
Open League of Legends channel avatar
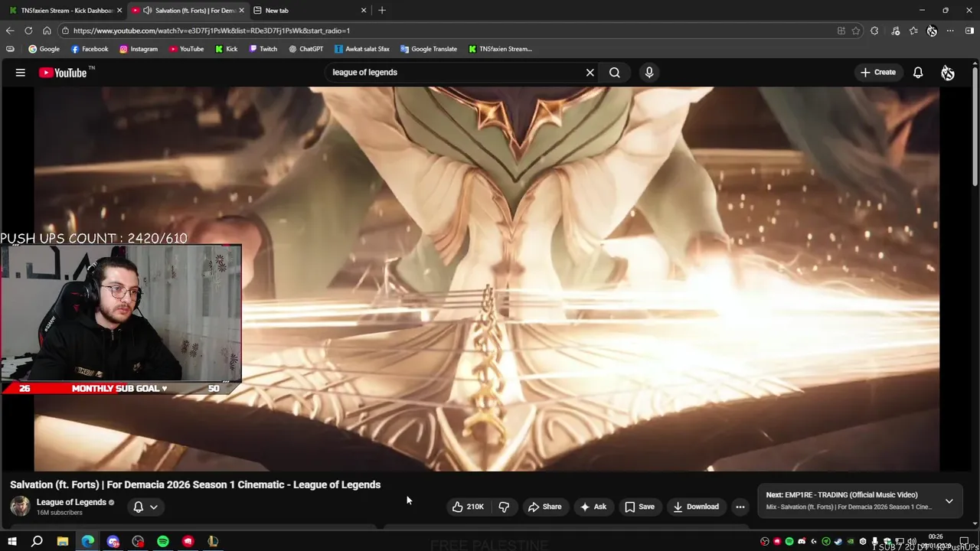tap(20, 507)
